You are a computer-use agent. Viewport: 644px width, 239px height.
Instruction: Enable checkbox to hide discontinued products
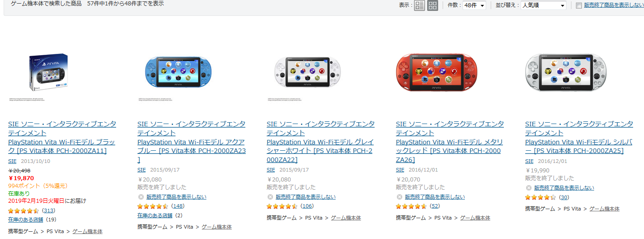(x=579, y=5)
